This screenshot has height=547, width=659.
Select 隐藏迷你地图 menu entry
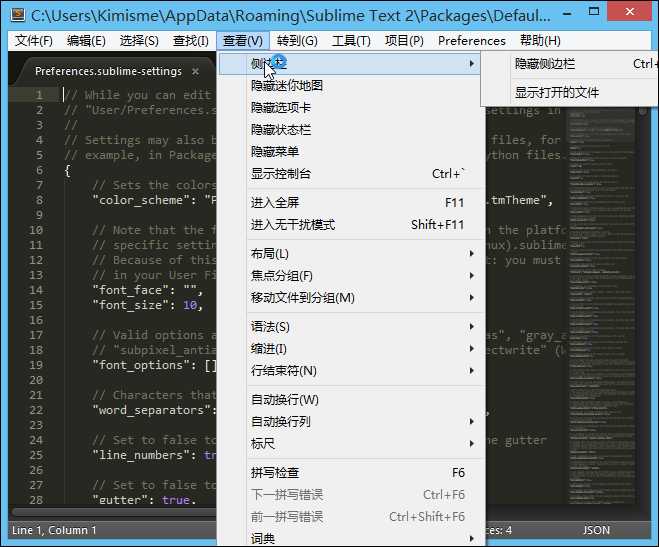click(x=352, y=86)
